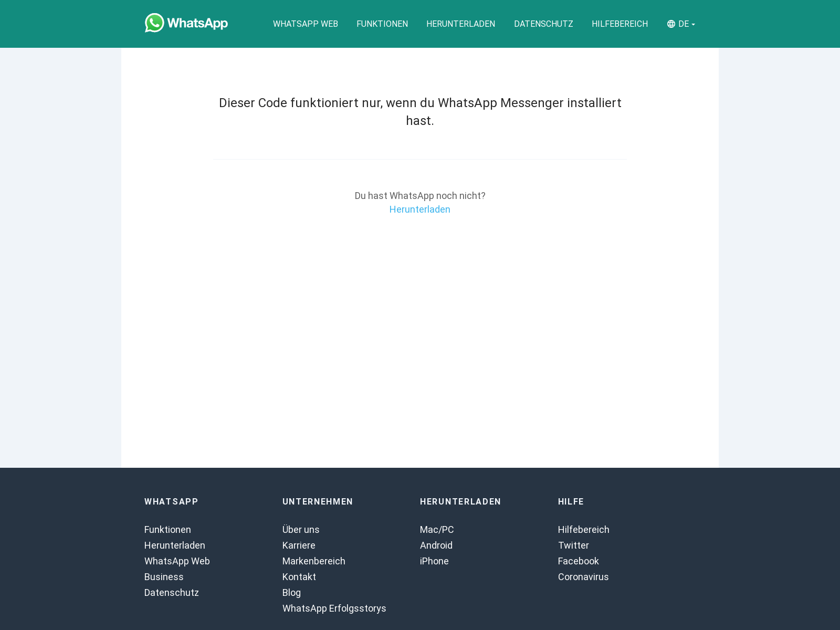840x630 pixels.
Task: Select Herunterladen in the top navigation bar
Action: pos(461,24)
